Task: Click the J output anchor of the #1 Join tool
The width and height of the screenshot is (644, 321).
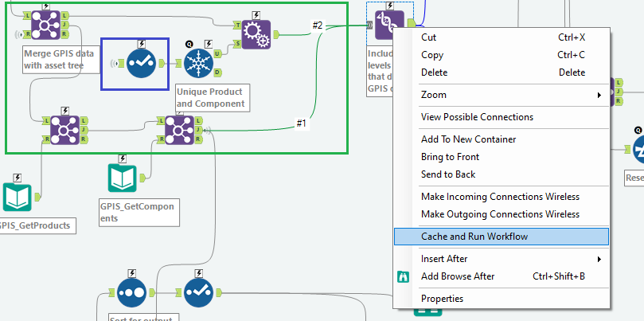Action: [199, 131]
